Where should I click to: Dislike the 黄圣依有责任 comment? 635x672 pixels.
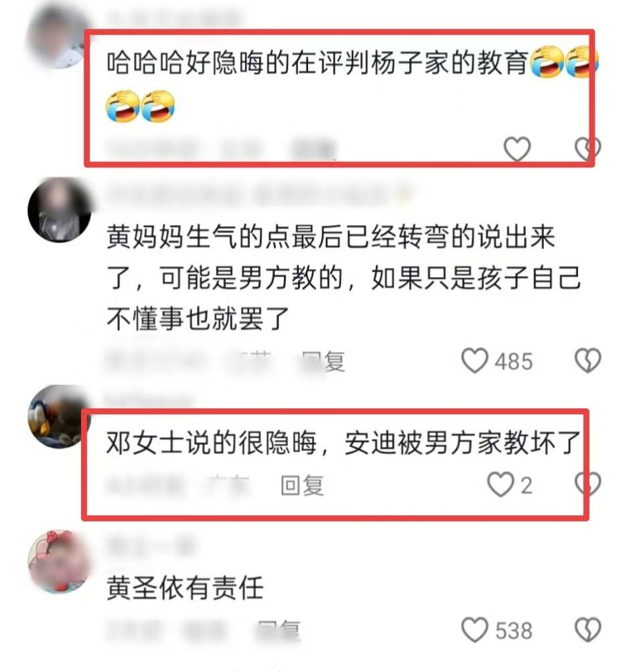pyautogui.click(x=587, y=630)
